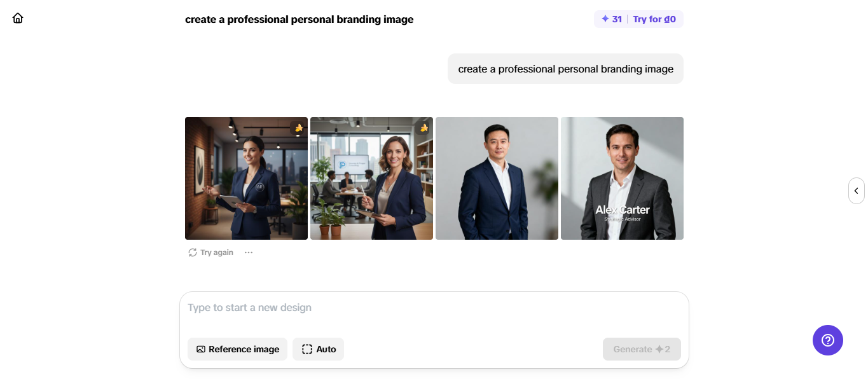Click the banana badge on second image
This screenshot has width=868, height=379.
pos(424,128)
